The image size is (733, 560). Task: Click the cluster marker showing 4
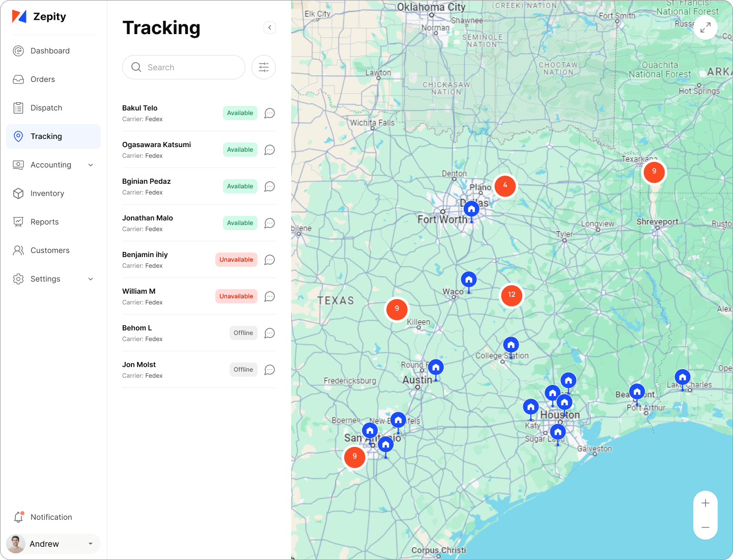pyautogui.click(x=505, y=185)
